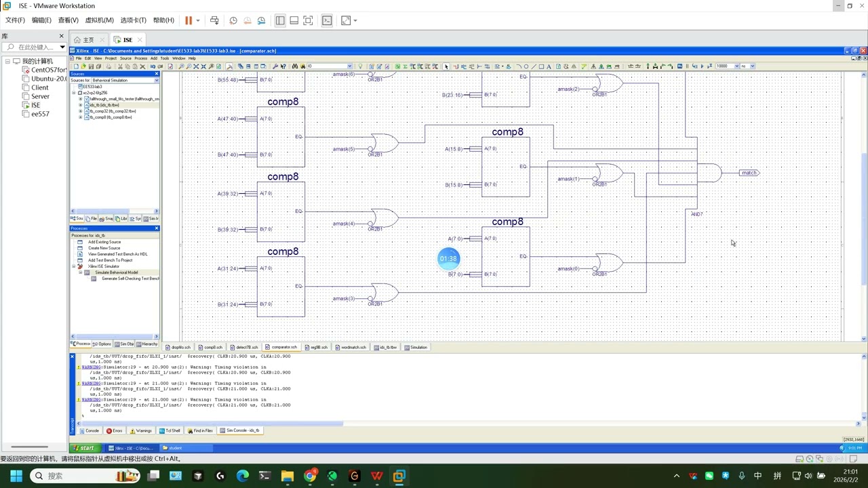Screen dimensions: 868x488
Task: Select the Add Wire tool
Action: point(455,66)
